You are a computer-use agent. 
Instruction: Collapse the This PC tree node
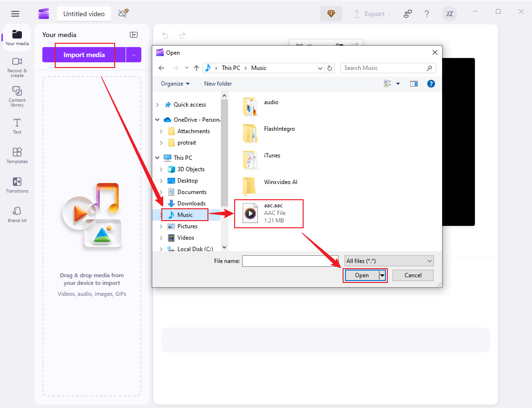point(157,157)
